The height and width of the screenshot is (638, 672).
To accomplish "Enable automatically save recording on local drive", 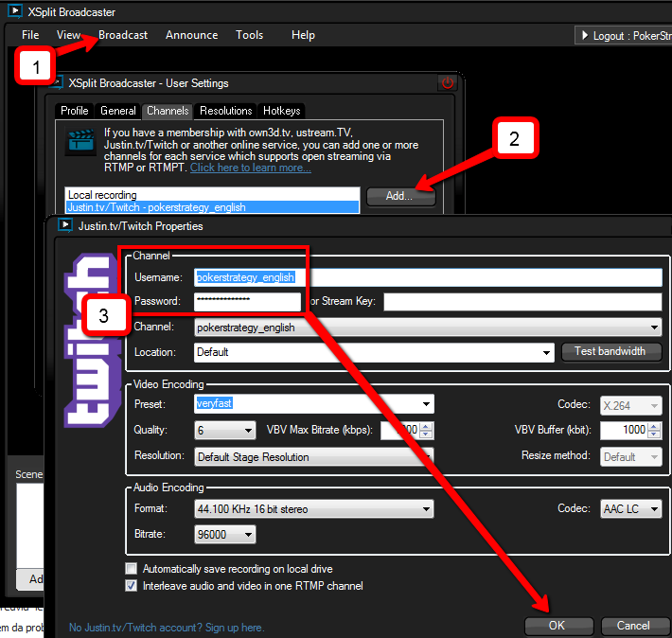I will click(x=132, y=569).
